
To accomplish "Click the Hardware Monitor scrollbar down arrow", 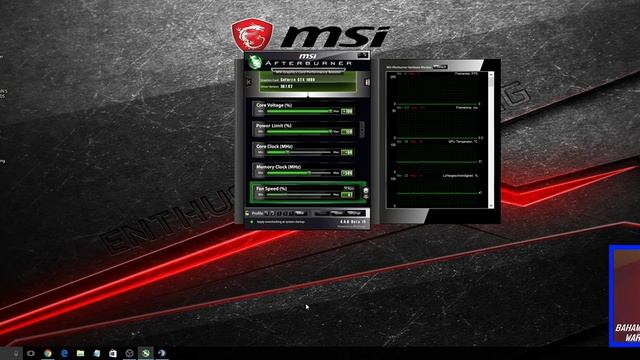I will pos(491,206).
